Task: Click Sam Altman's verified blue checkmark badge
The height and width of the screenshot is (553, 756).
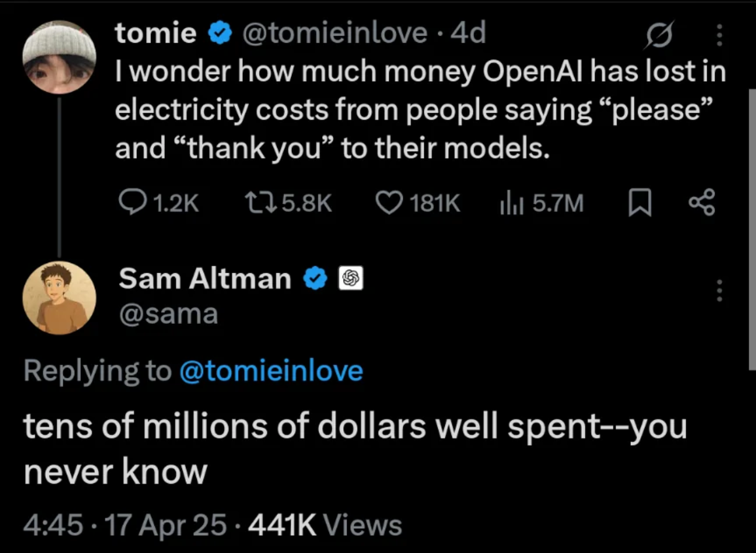Action: click(x=316, y=279)
